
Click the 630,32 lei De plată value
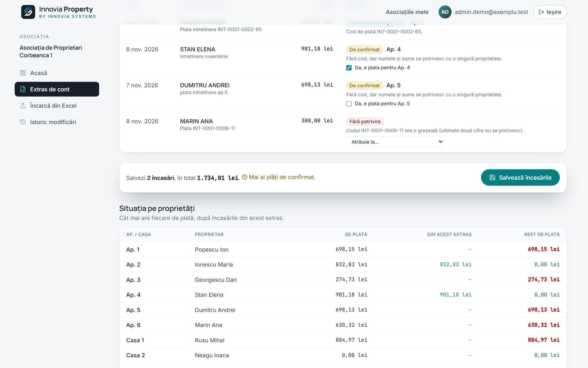pos(351,325)
